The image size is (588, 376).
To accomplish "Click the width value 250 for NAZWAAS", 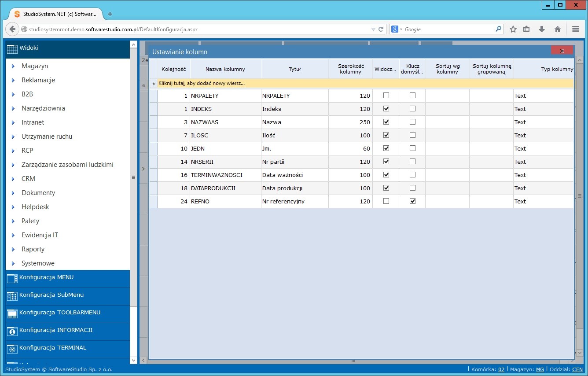I will [x=350, y=122].
